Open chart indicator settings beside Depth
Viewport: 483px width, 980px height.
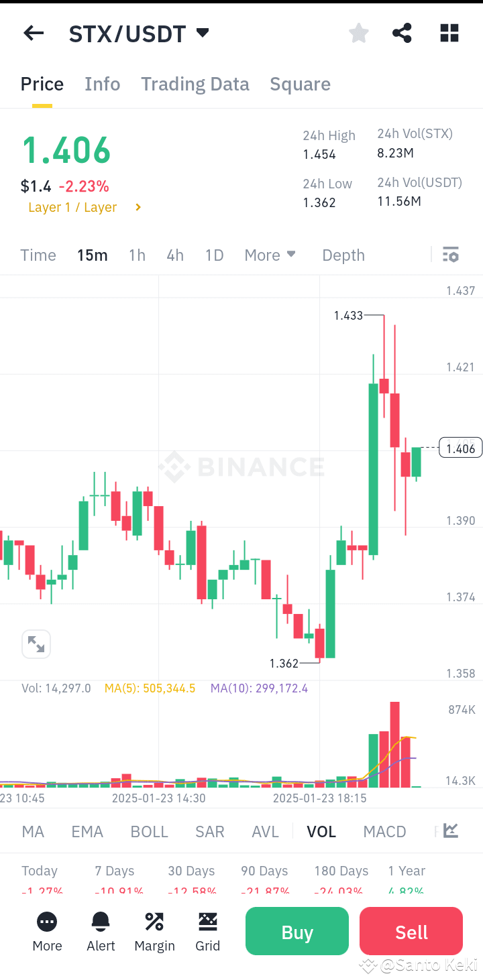tap(450, 255)
